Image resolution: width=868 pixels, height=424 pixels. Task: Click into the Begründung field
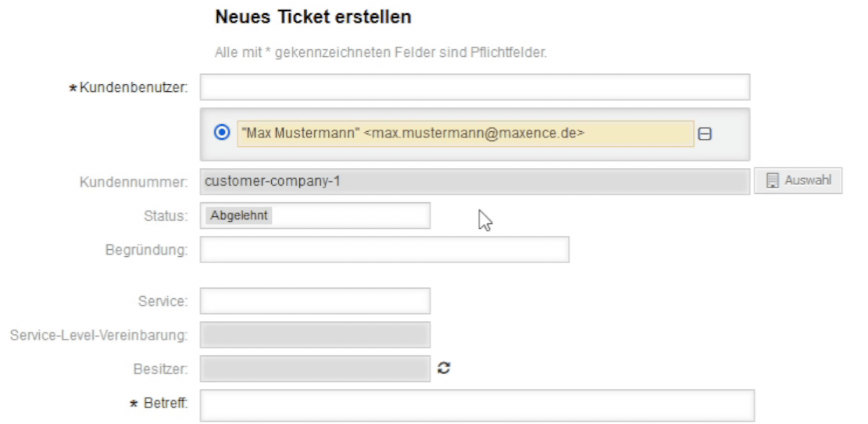pos(384,250)
